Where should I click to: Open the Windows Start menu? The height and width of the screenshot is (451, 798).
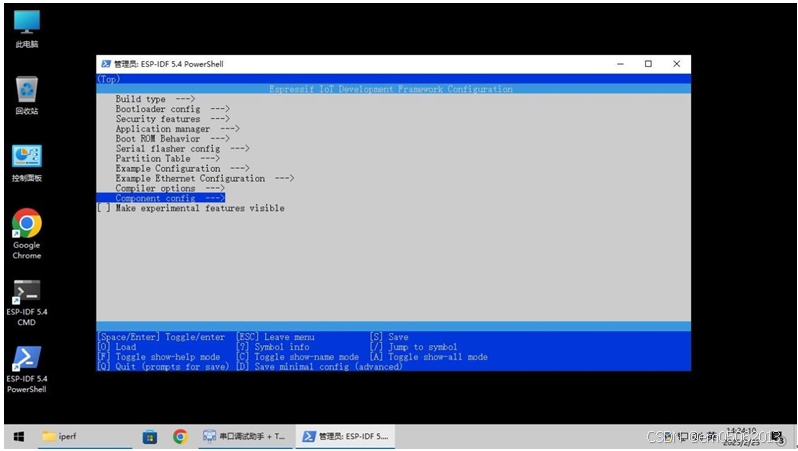coord(19,437)
